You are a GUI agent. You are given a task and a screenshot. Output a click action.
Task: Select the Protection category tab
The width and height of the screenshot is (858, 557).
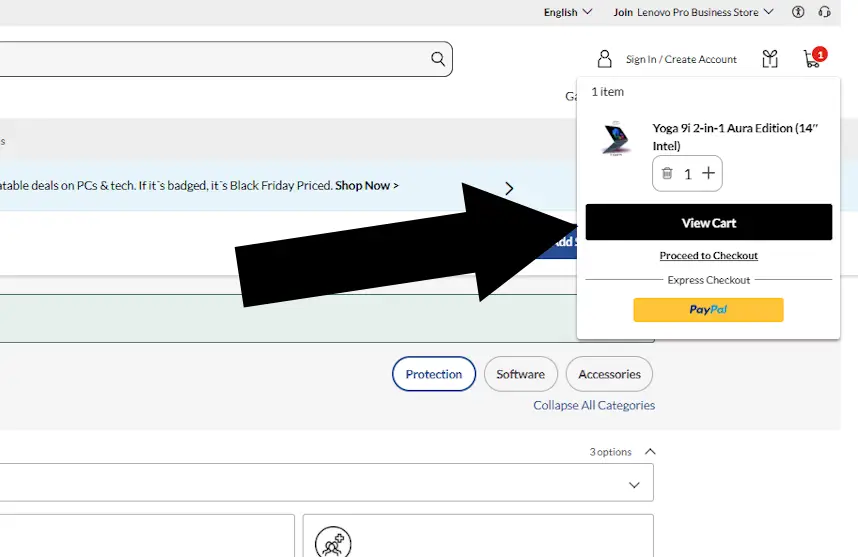[x=434, y=374]
